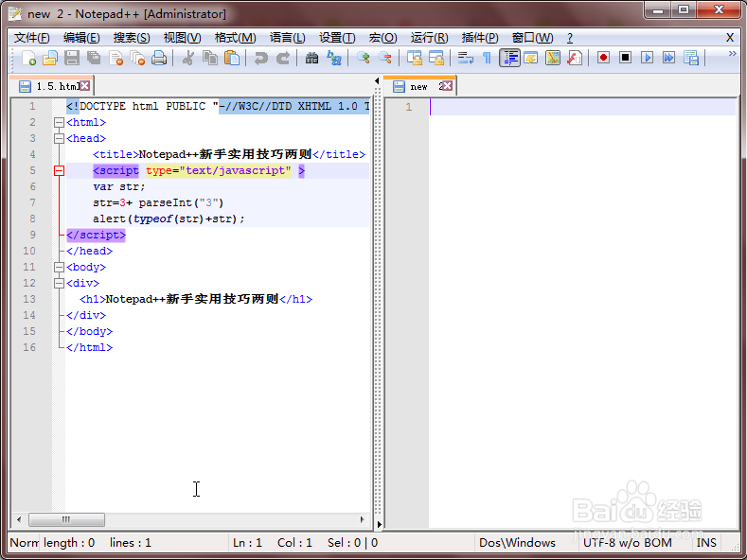The height and width of the screenshot is (560, 747).
Task: Create a new document with toolbar icon
Action: click(28, 58)
